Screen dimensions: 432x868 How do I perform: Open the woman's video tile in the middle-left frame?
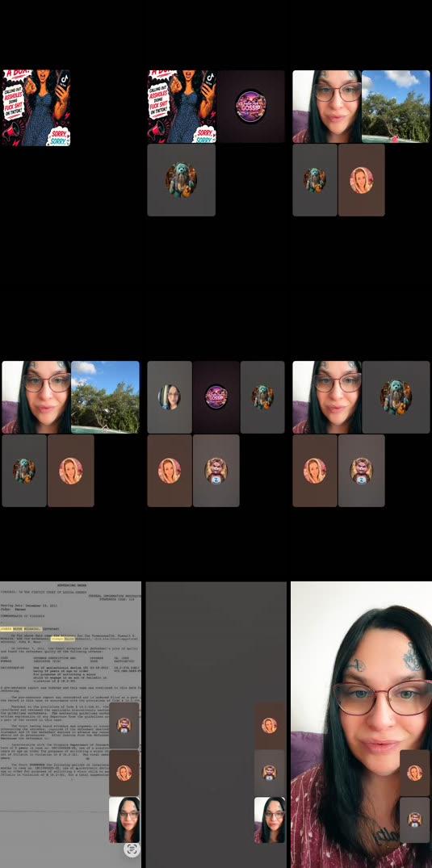(x=36, y=397)
